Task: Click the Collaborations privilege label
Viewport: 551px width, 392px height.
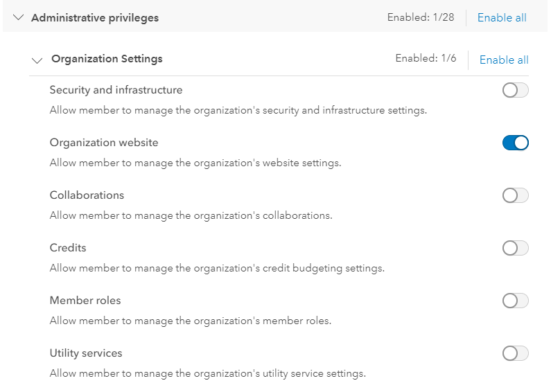Action: click(87, 195)
